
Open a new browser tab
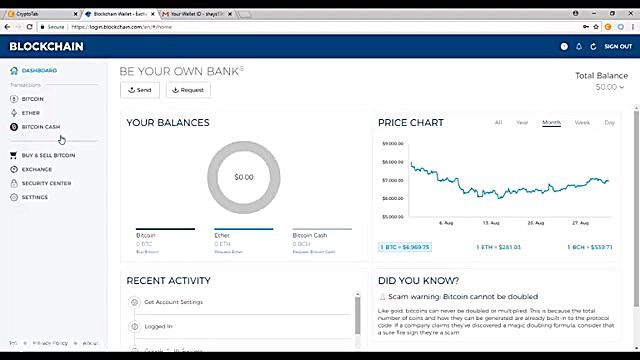click(x=244, y=14)
